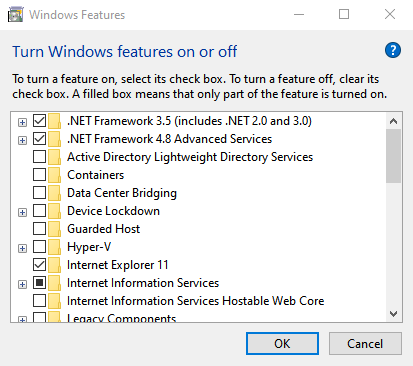413x366 pixels.
Task: Select the "Containers" feature label
Action: [x=96, y=175]
